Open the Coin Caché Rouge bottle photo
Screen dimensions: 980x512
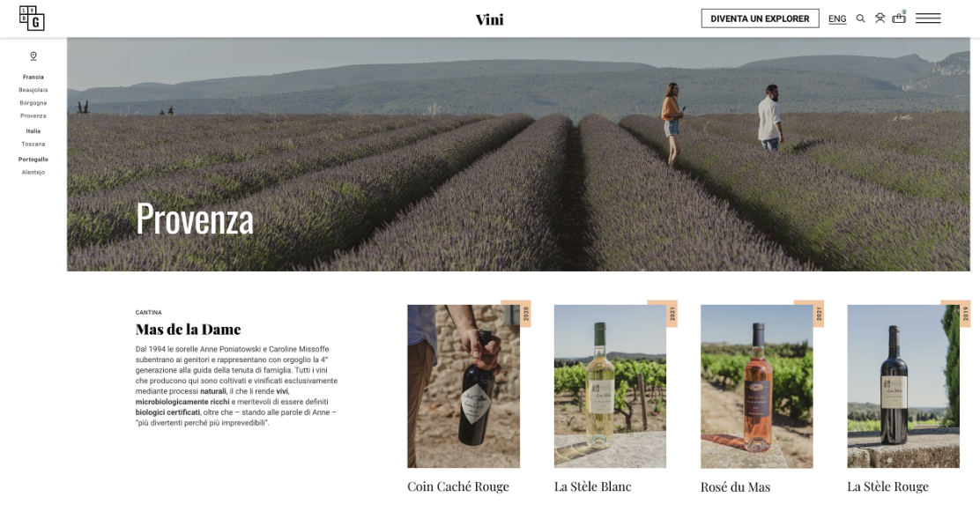pos(464,386)
